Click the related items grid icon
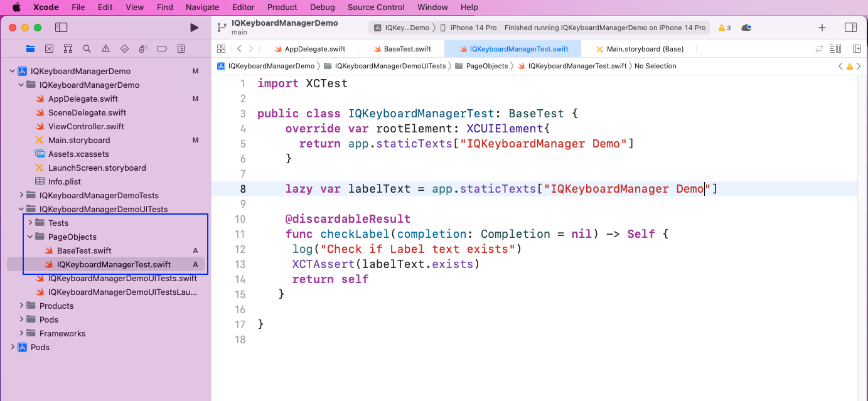Image resolution: width=868 pixels, height=401 pixels. (221, 48)
